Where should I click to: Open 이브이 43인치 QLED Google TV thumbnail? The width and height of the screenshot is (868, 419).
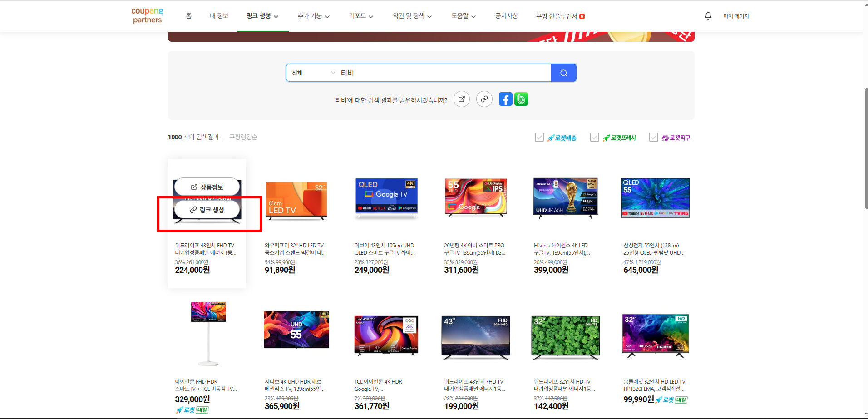click(x=386, y=198)
